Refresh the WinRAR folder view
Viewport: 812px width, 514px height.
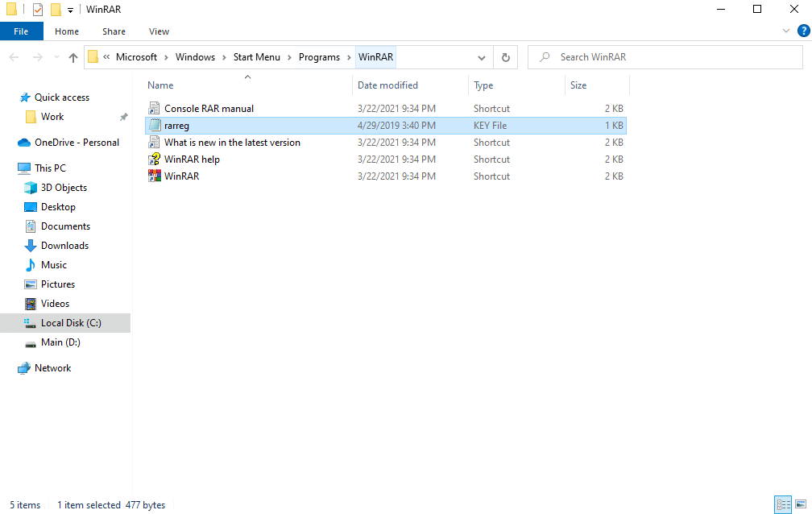505,57
